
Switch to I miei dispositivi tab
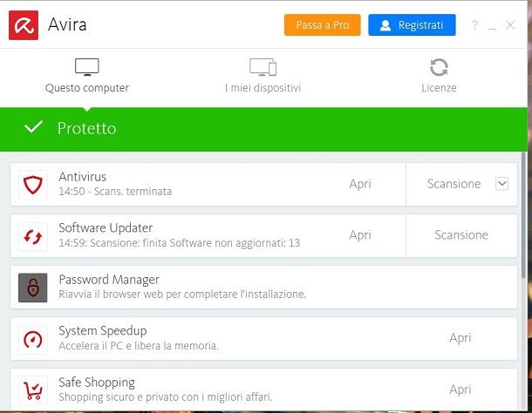pyautogui.click(x=263, y=77)
